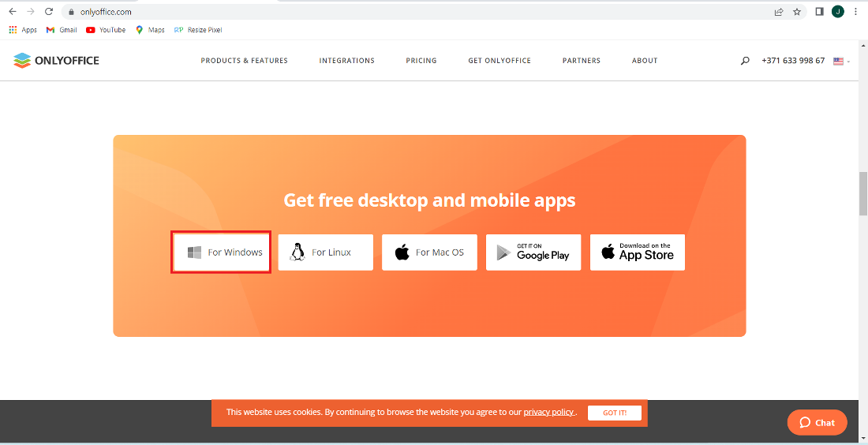
Task: Click the site search magnifier icon
Action: point(745,61)
